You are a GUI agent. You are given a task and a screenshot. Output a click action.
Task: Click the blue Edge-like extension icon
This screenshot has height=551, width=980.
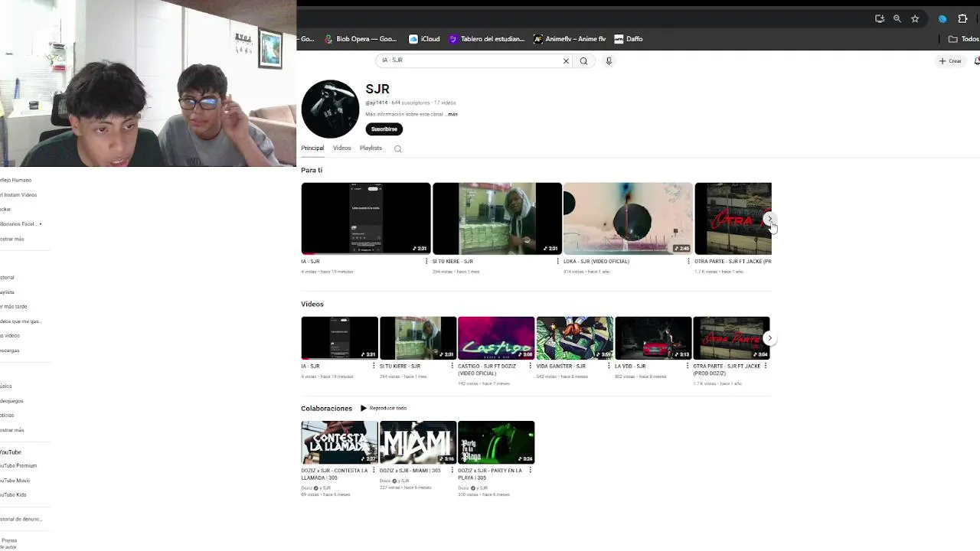click(942, 18)
